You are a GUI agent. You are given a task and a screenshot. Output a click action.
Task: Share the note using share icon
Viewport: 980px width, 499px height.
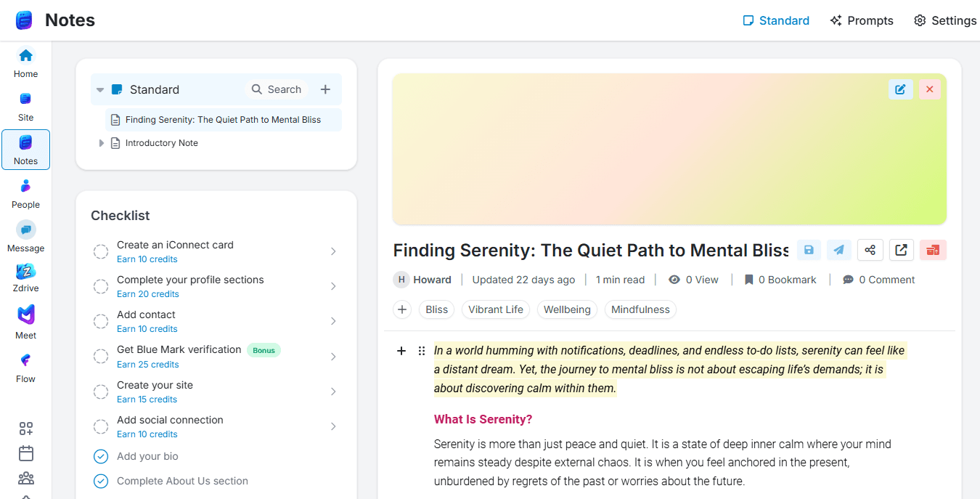click(870, 250)
